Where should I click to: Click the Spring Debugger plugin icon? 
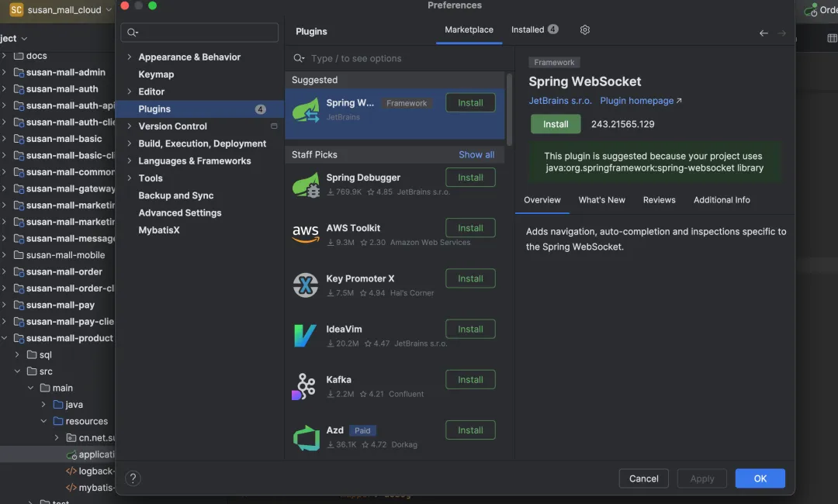306,185
